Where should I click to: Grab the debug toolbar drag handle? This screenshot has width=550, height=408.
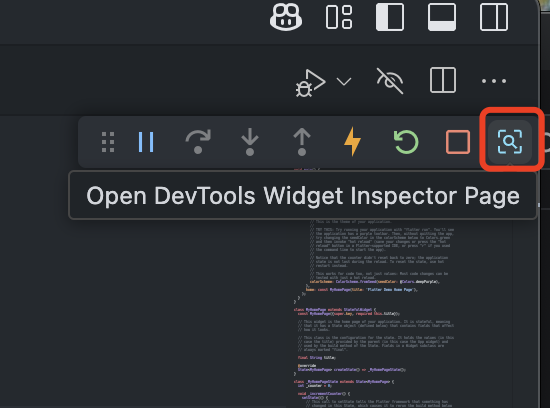pos(108,142)
